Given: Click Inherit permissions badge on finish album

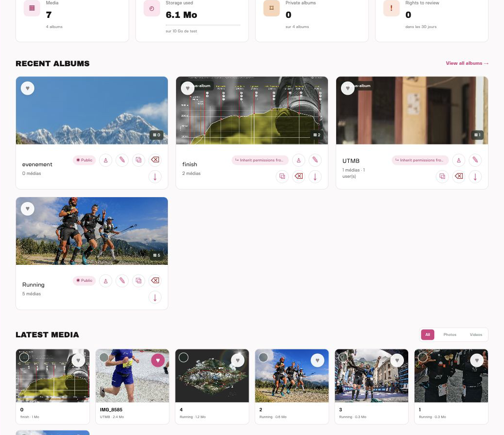Looking at the screenshot, I should [260, 160].
